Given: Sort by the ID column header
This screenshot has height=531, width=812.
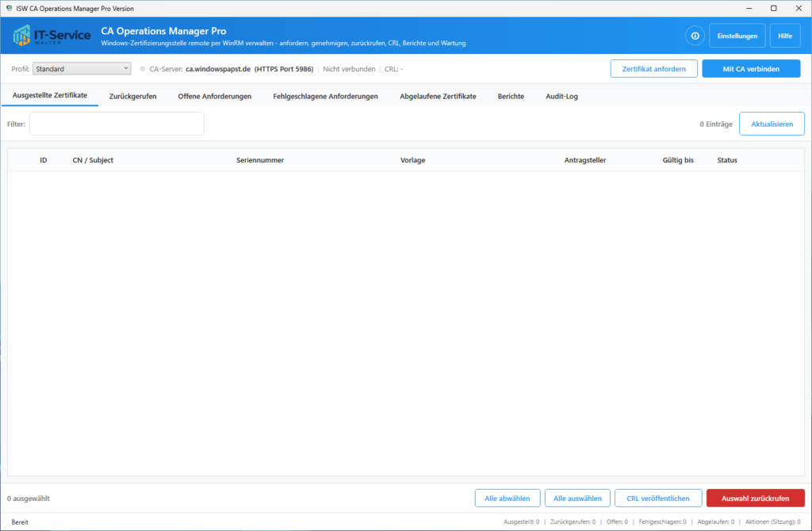Looking at the screenshot, I should [x=44, y=160].
